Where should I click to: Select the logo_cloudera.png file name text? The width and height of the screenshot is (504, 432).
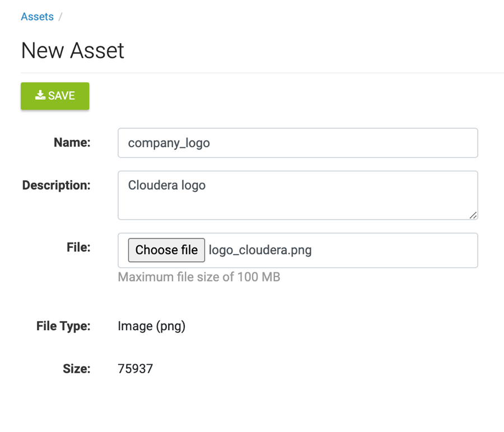(x=260, y=250)
